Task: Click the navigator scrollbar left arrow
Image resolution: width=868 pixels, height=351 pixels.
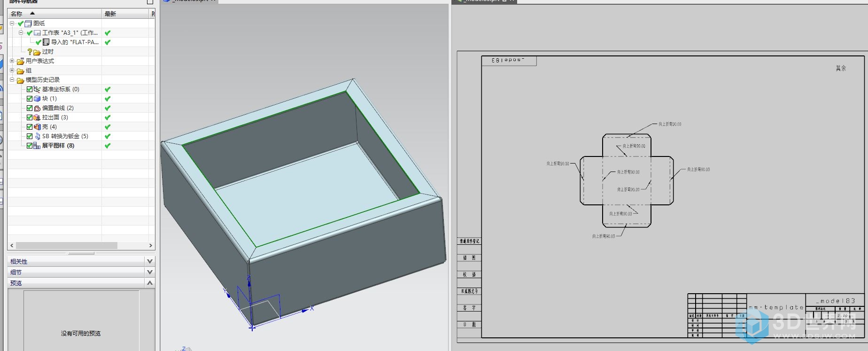Action: pyautogui.click(x=12, y=245)
